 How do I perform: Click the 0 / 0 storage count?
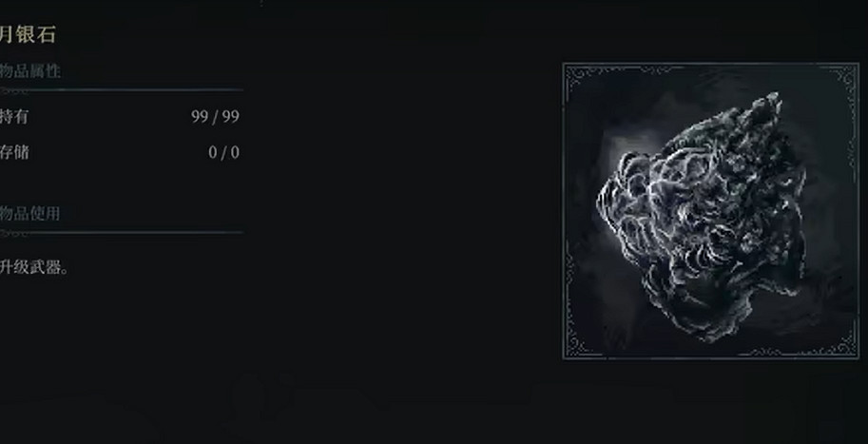point(224,153)
